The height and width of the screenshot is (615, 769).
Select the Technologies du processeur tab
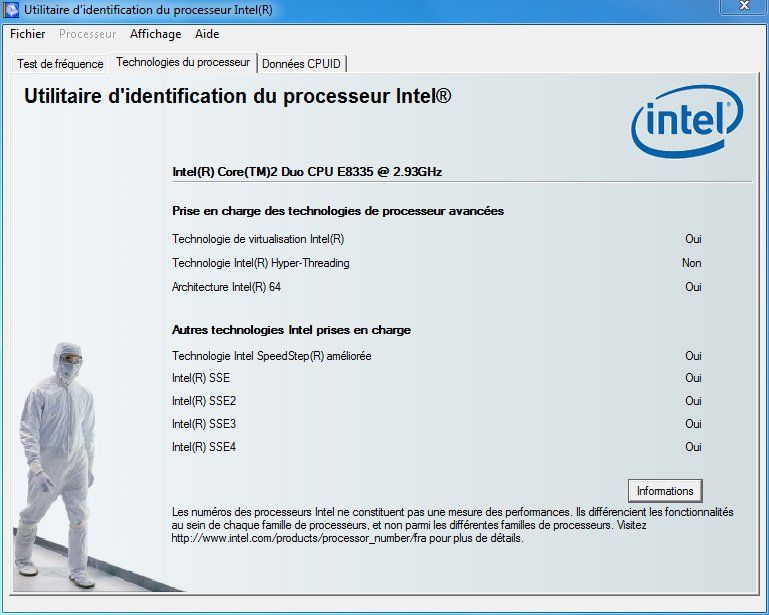tap(183, 62)
